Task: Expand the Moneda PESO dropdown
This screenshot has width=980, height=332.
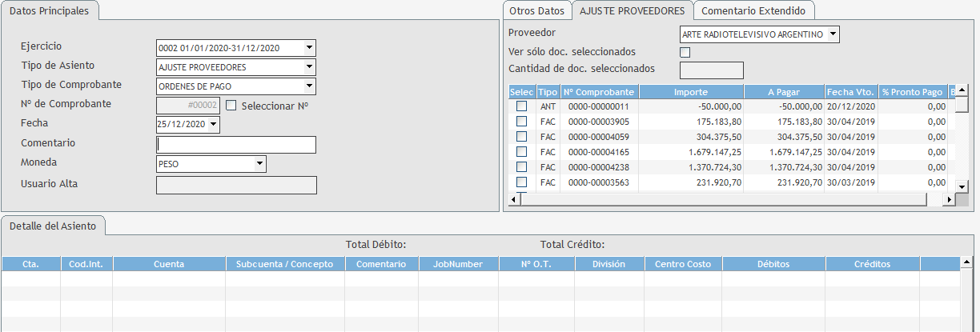Action: click(259, 164)
